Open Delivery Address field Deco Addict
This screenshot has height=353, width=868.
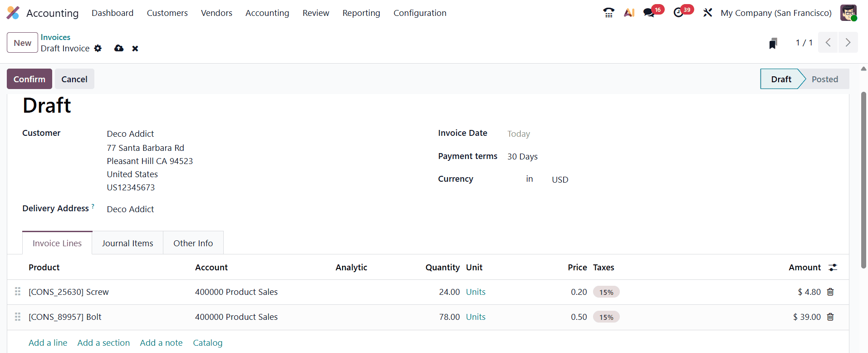(x=130, y=209)
